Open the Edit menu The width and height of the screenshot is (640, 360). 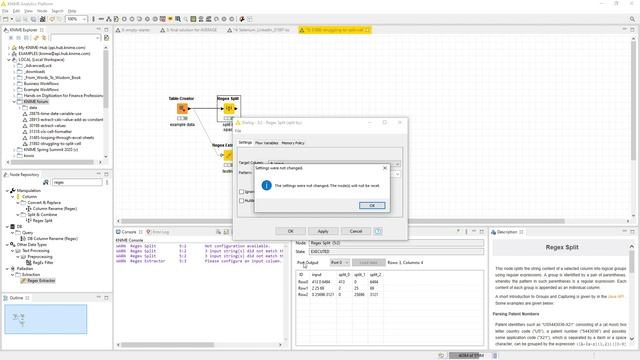(16, 11)
